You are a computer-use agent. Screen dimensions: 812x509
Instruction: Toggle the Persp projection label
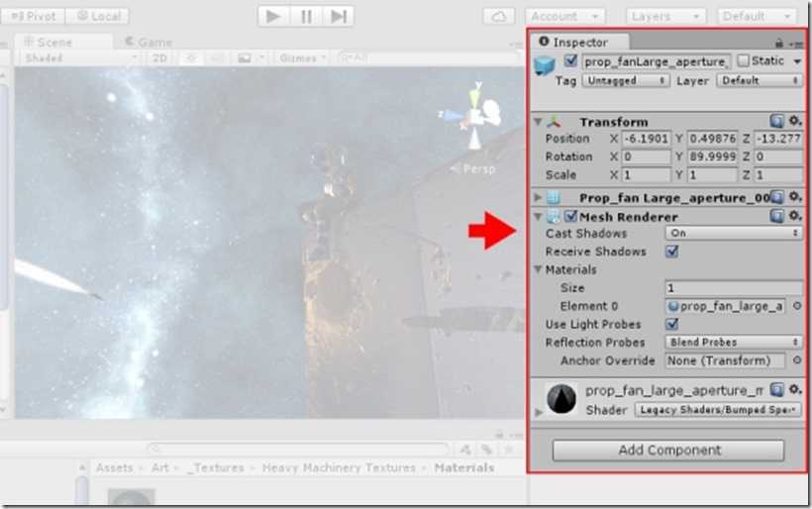coord(473,168)
